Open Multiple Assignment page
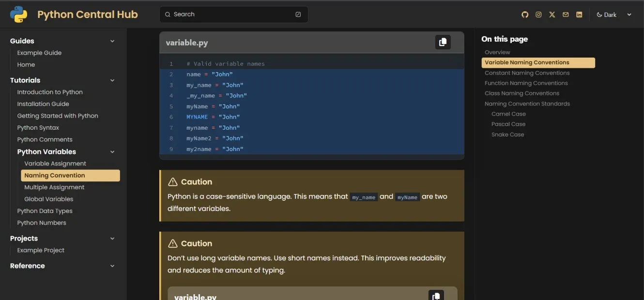Viewport: 644px width, 300px height. [x=54, y=187]
